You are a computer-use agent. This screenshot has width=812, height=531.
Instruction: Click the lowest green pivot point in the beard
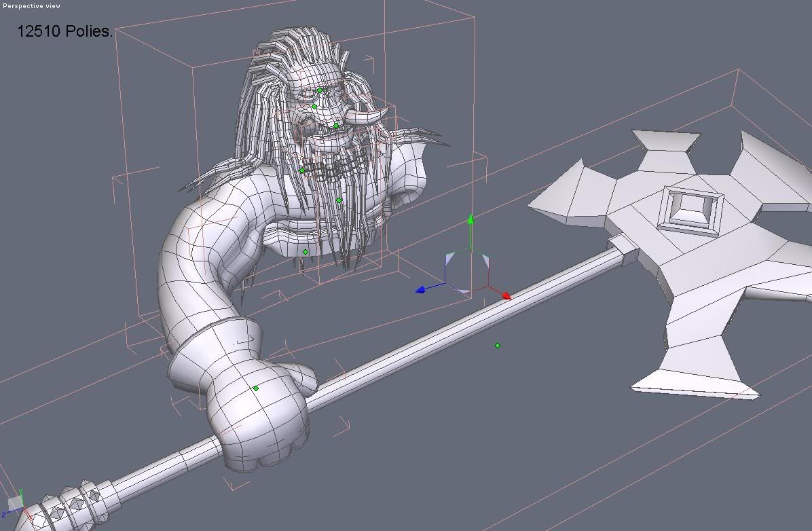(x=339, y=200)
